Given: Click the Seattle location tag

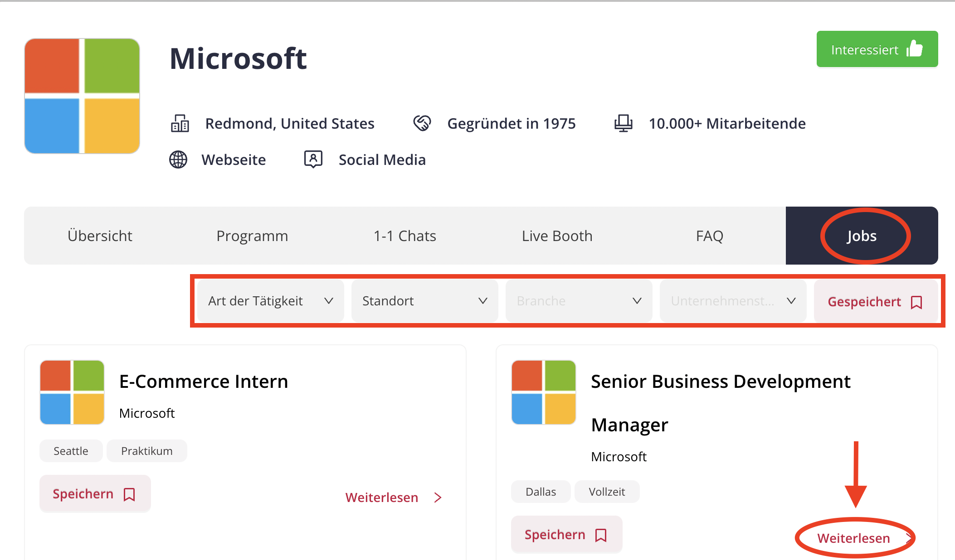Looking at the screenshot, I should pyautogui.click(x=71, y=451).
